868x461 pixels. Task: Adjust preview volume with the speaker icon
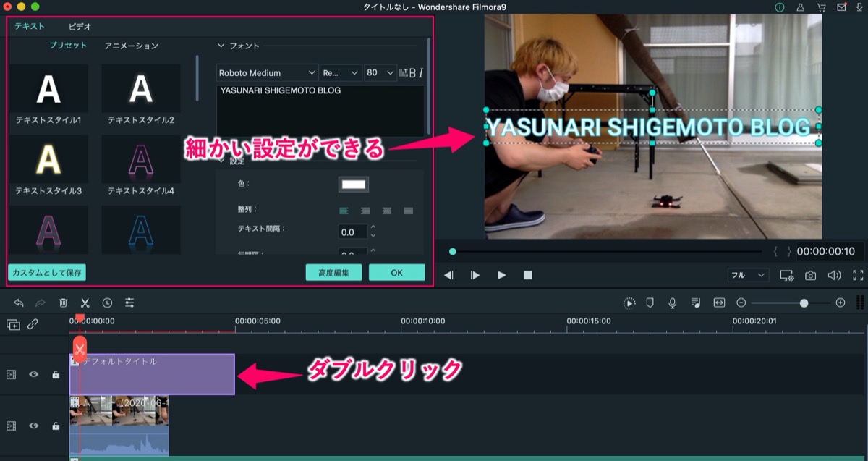(x=834, y=275)
